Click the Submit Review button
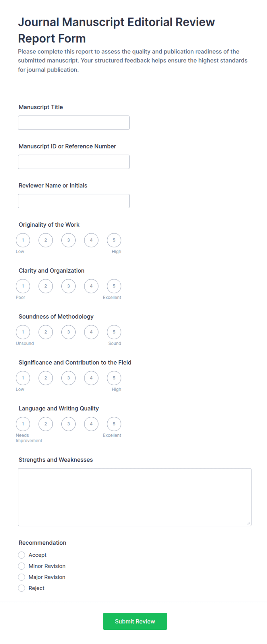 [x=135, y=621]
